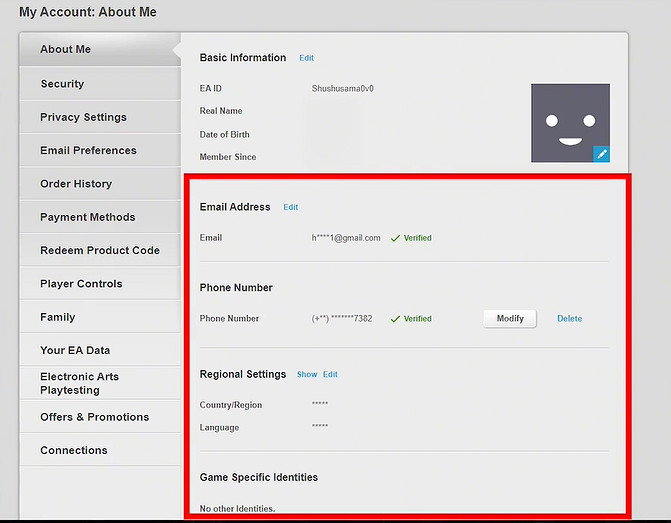Go to Email Preferences section
Image resolution: width=671 pixels, height=523 pixels.
[x=88, y=151]
